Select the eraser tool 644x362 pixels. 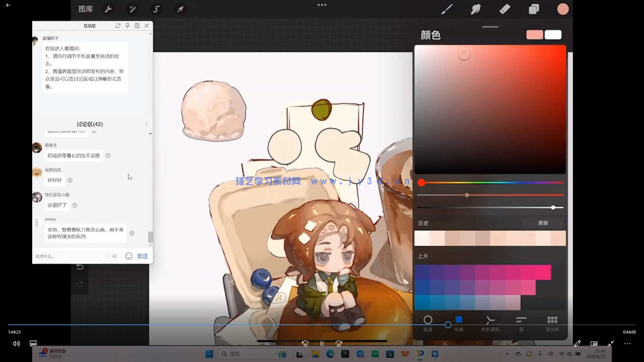pos(505,9)
